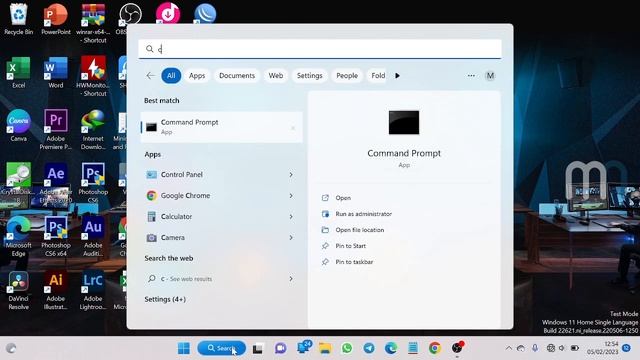640x360 pixels.
Task: Select the HWMonitor shortcut icon
Action: [93, 76]
